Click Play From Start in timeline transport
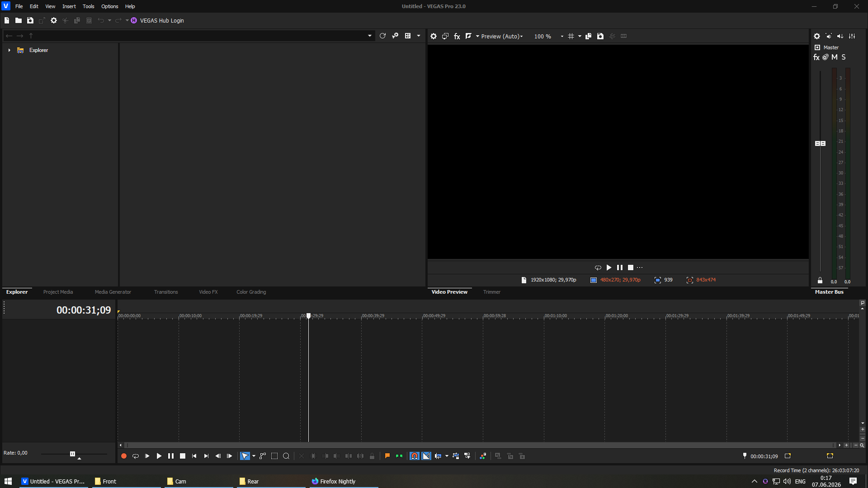The image size is (868, 488). coord(147,456)
